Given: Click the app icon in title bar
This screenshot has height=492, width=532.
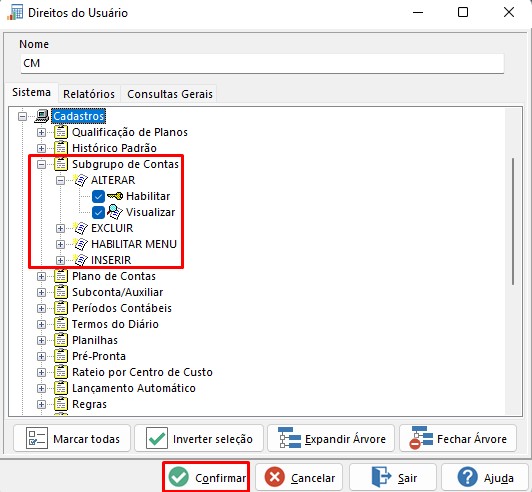Looking at the screenshot, I should click(15, 13).
